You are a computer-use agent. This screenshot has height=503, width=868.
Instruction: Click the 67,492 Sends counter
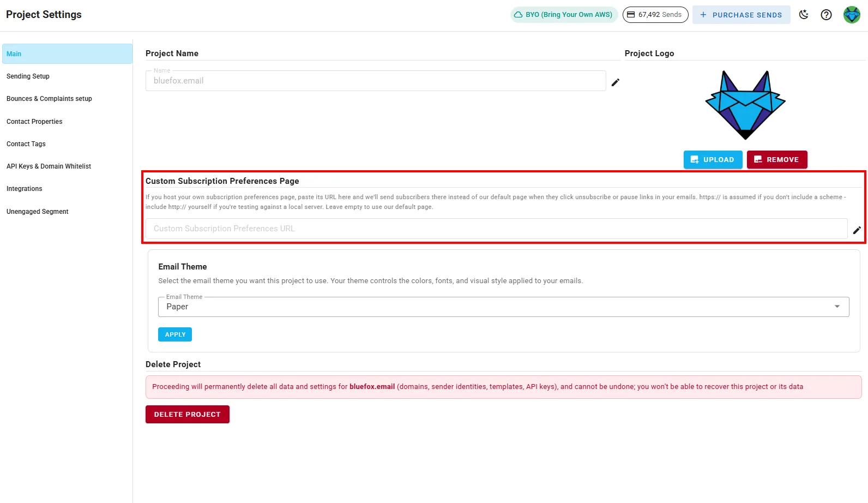655,15
